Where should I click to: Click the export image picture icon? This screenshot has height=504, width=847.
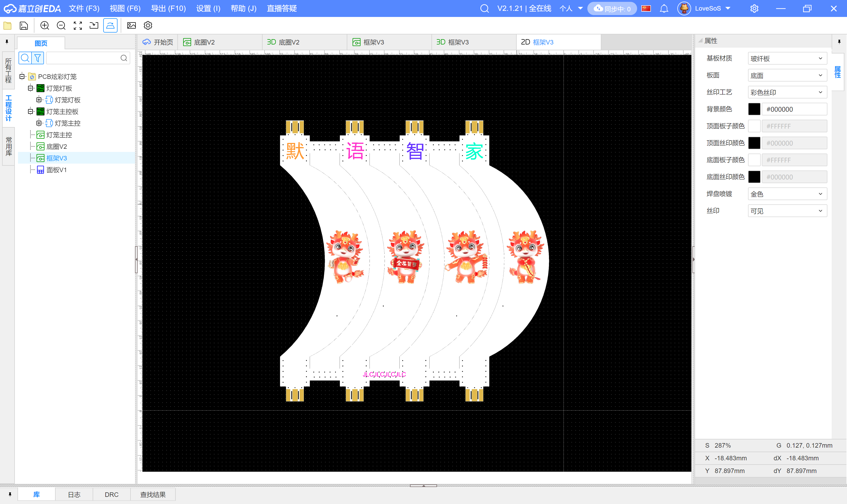coord(132,26)
